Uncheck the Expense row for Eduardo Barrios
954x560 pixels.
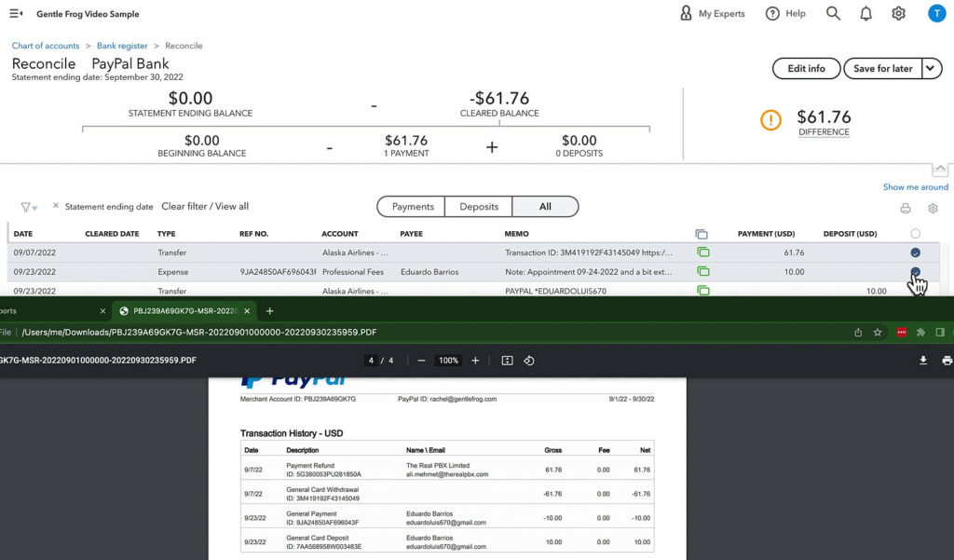(x=915, y=271)
